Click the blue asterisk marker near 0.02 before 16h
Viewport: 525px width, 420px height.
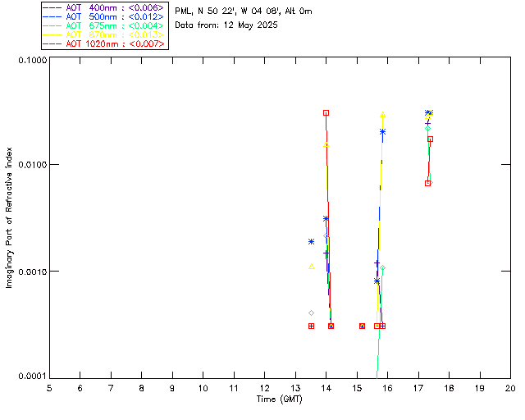click(383, 131)
